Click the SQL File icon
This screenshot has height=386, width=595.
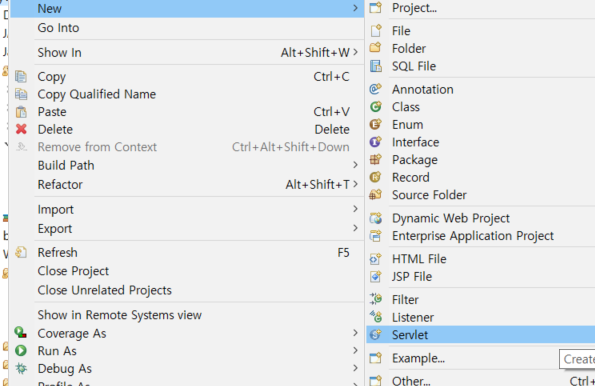click(x=376, y=66)
